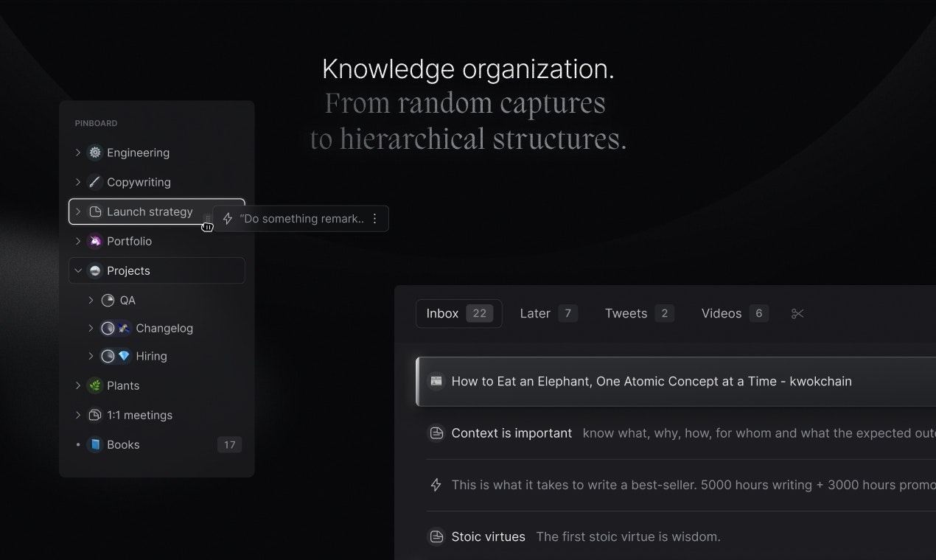Click the Projects helmet icon
Viewport: 936px width, 560px height.
pos(94,270)
